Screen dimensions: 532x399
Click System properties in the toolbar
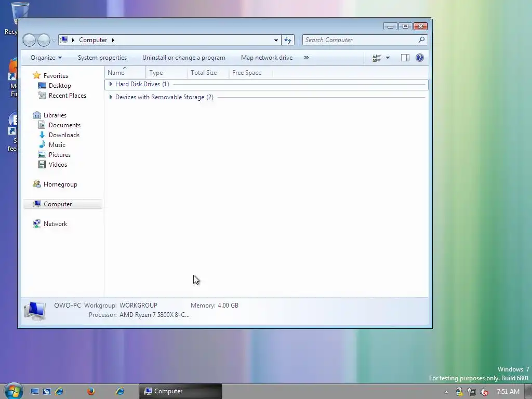102,58
